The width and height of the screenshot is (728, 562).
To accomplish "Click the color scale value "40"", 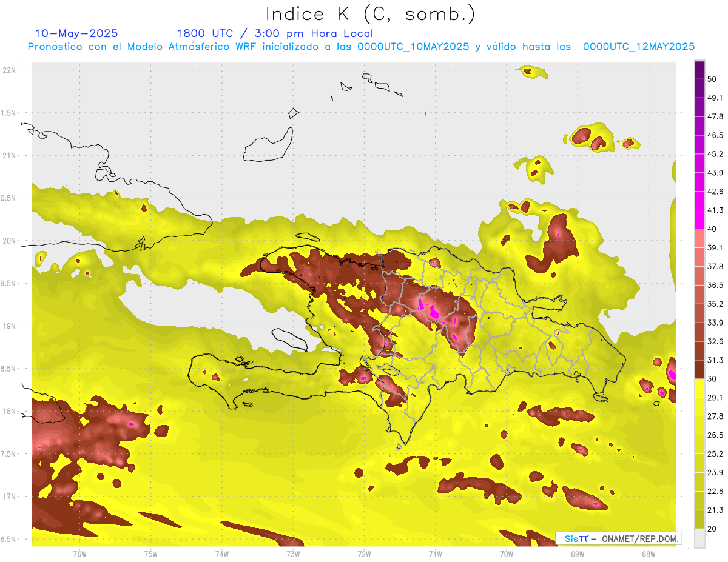I will pos(712,229).
